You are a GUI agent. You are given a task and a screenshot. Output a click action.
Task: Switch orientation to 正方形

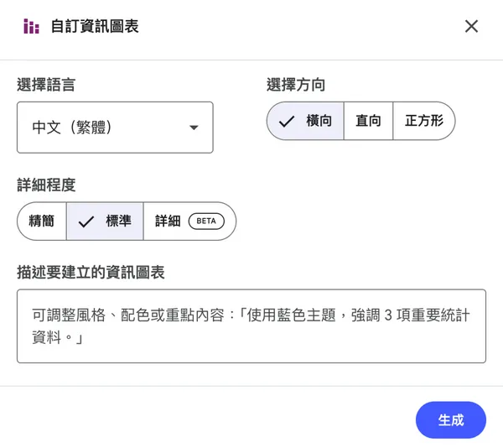(x=424, y=121)
